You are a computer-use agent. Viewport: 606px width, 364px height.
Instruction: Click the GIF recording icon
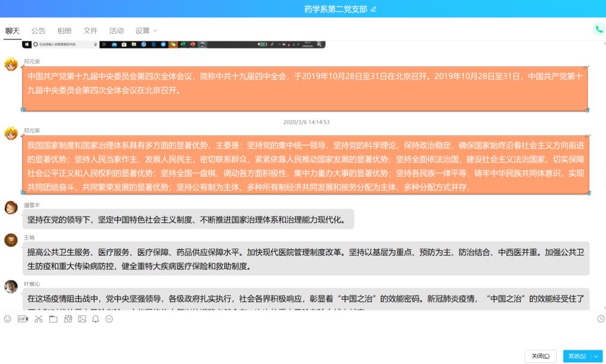click(x=22, y=319)
